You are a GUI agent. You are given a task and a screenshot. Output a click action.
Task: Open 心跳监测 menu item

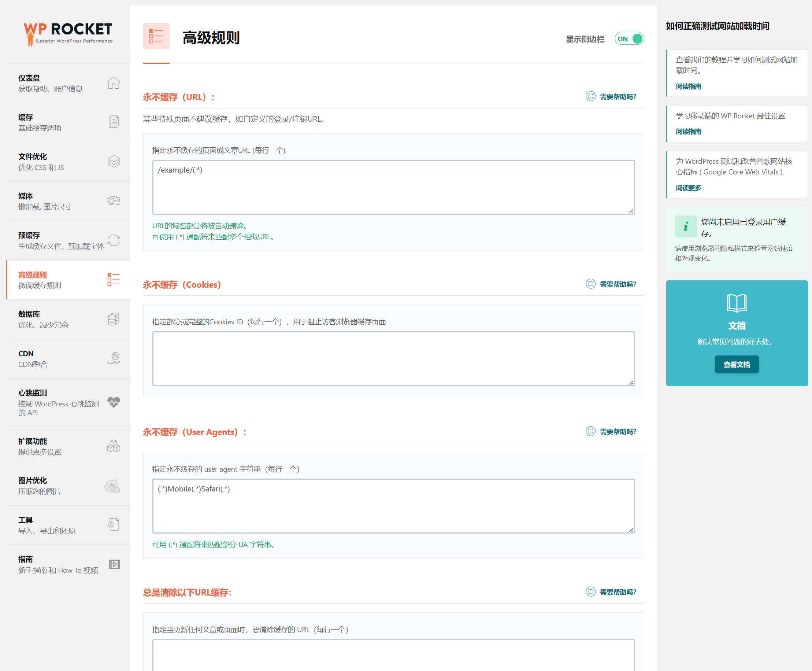(68, 402)
